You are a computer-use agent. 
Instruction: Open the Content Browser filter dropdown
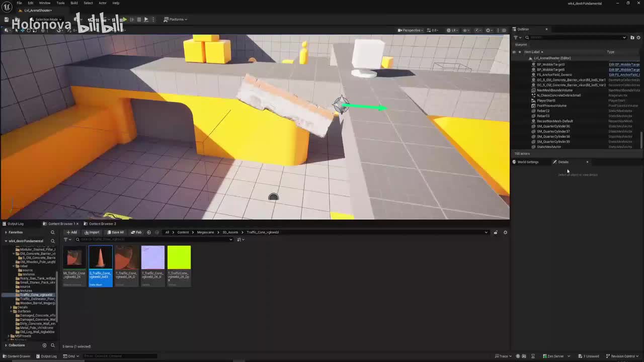[66, 239]
